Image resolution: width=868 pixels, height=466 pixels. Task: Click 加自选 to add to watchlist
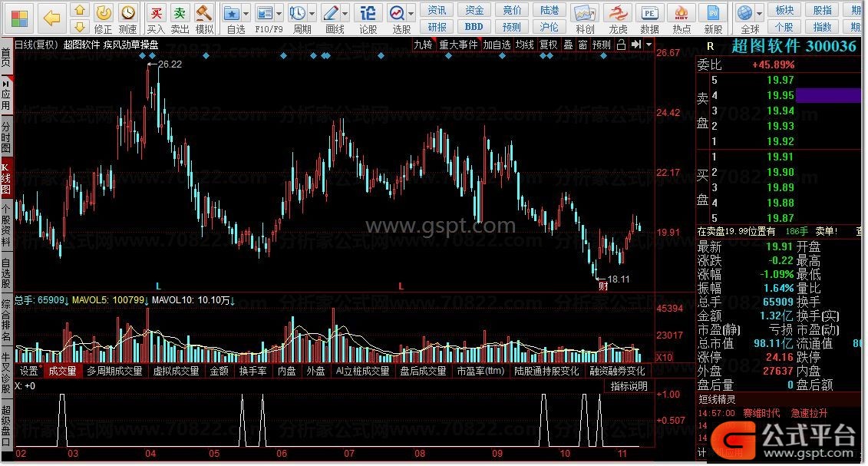click(497, 45)
